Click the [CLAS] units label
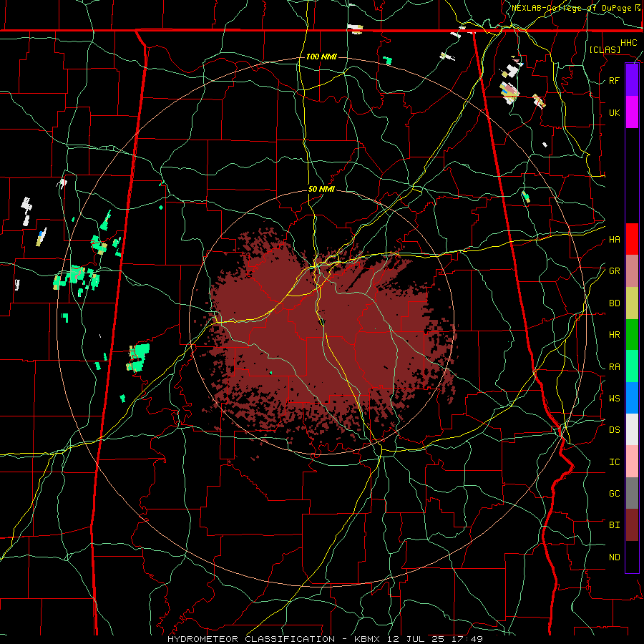 [x=605, y=50]
